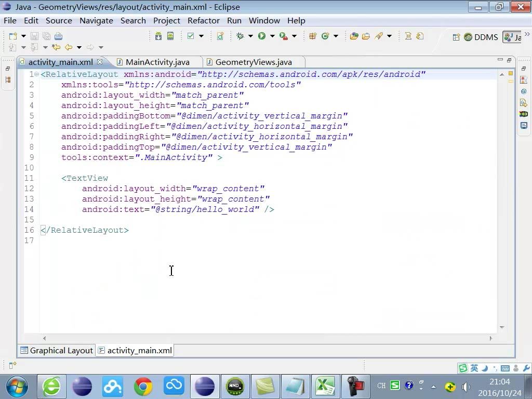Click the New Java Package icon
Image resolution: width=532 pixels, height=399 pixels.
click(313, 36)
